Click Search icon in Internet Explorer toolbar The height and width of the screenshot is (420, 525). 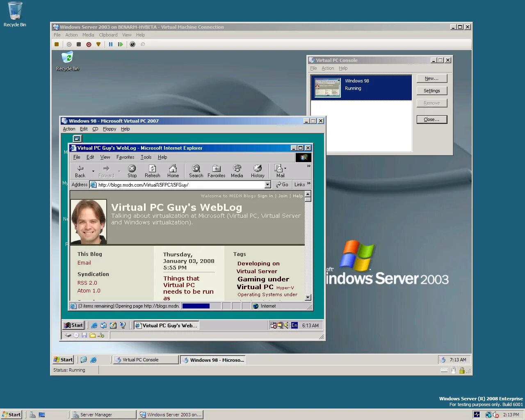196,171
